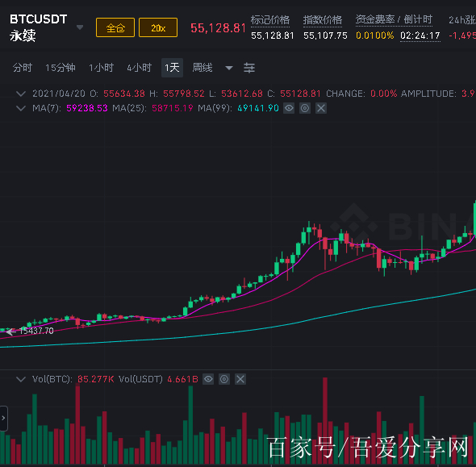
Task: Click the BTCUSDT 永续 contract title
Action: 38,27
